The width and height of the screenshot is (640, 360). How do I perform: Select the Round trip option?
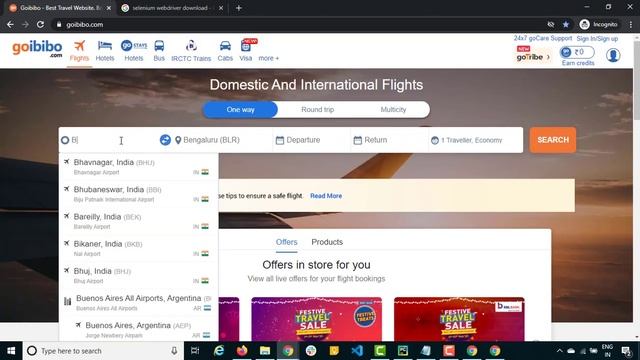(318, 109)
